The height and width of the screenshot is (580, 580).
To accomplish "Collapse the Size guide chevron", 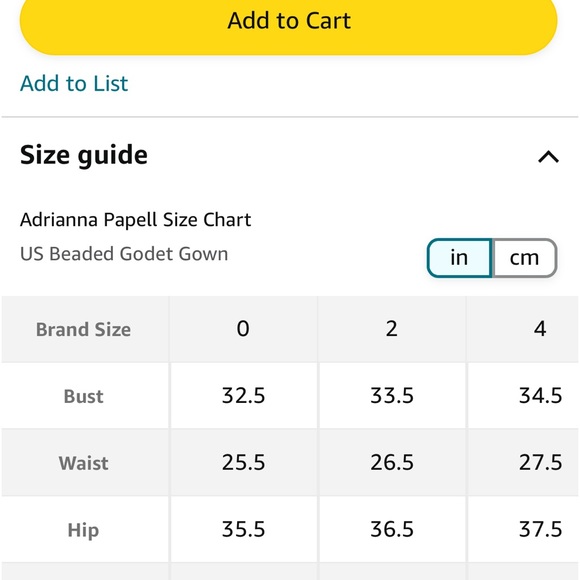I will point(548,156).
